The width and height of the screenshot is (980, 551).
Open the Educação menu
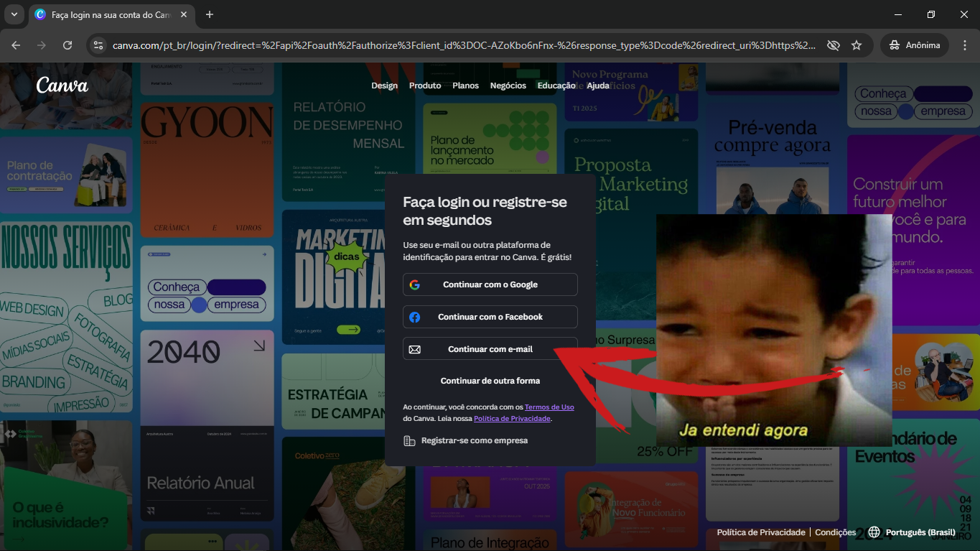point(556,85)
